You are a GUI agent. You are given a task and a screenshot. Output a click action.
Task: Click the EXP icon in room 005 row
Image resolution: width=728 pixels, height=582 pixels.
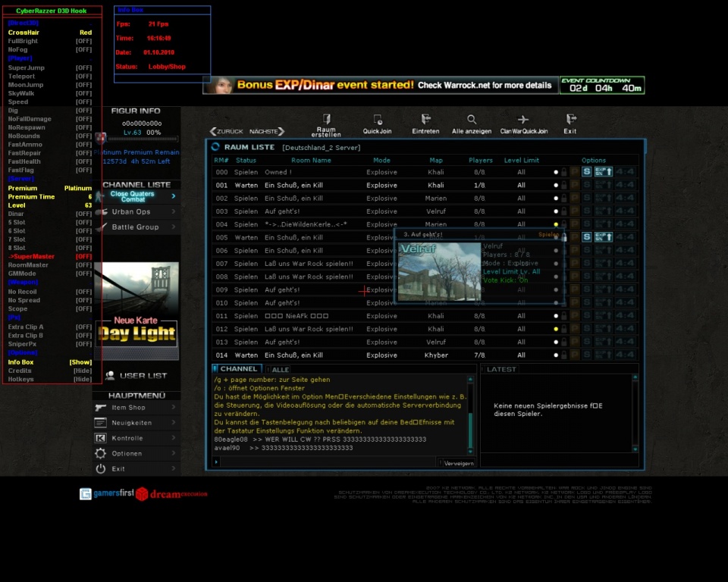tap(604, 237)
